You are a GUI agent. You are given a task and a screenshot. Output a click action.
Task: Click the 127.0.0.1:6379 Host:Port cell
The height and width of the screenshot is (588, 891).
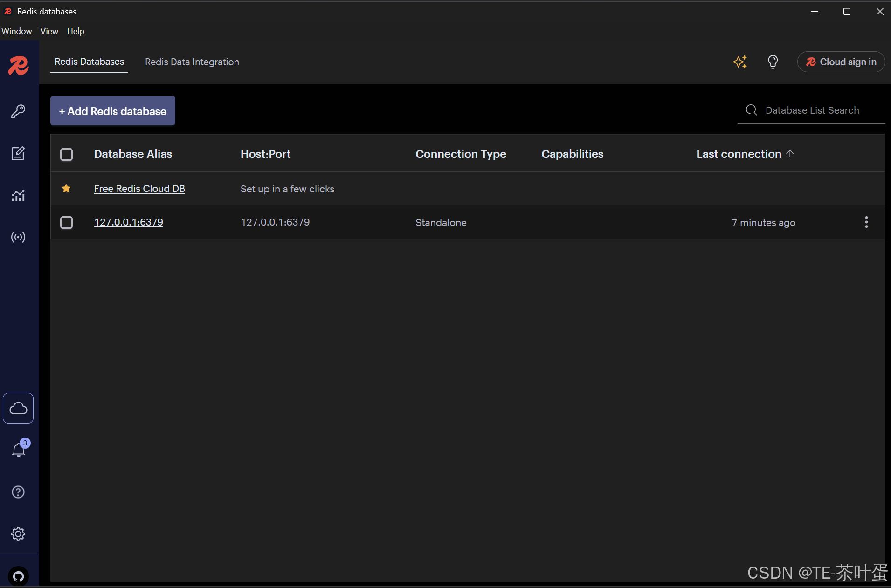click(x=275, y=222)
